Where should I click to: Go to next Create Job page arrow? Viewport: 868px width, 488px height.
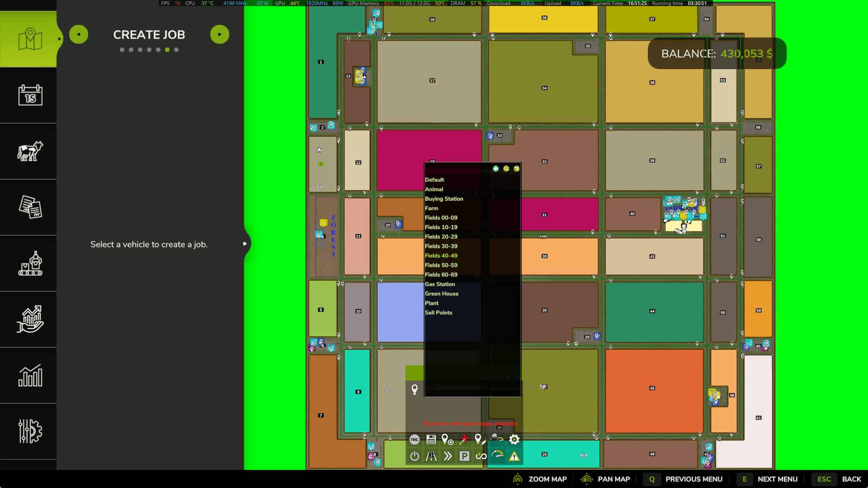pos(220,34)
